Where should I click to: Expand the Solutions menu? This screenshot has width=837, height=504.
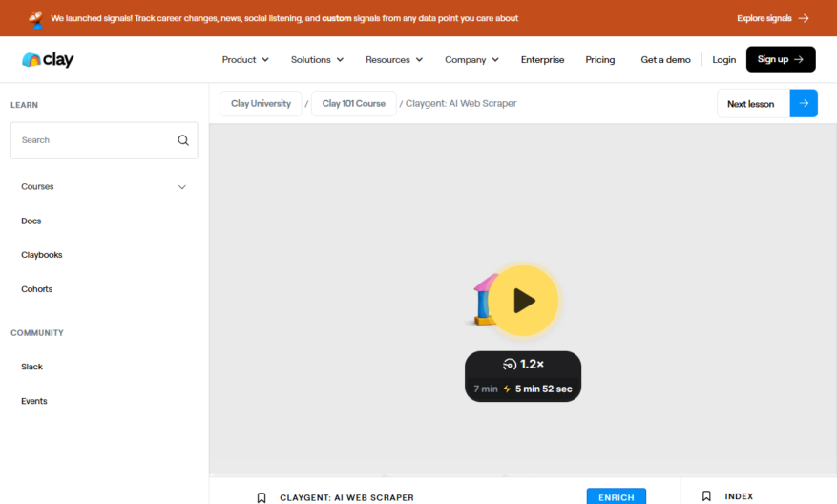(317, 60)
